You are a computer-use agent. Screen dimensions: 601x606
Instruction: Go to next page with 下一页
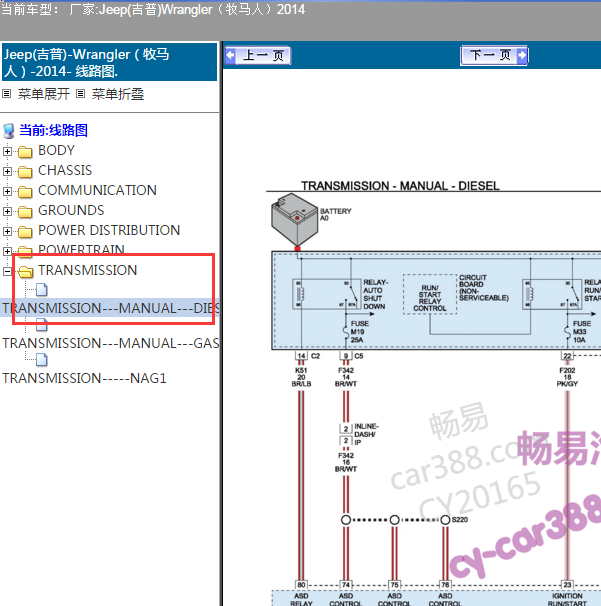(494, 55)
